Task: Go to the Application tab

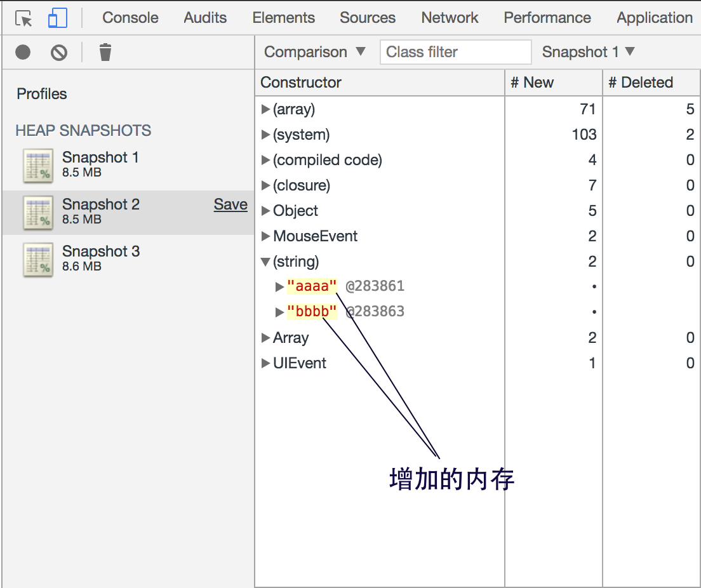Action: pos(655,18)
